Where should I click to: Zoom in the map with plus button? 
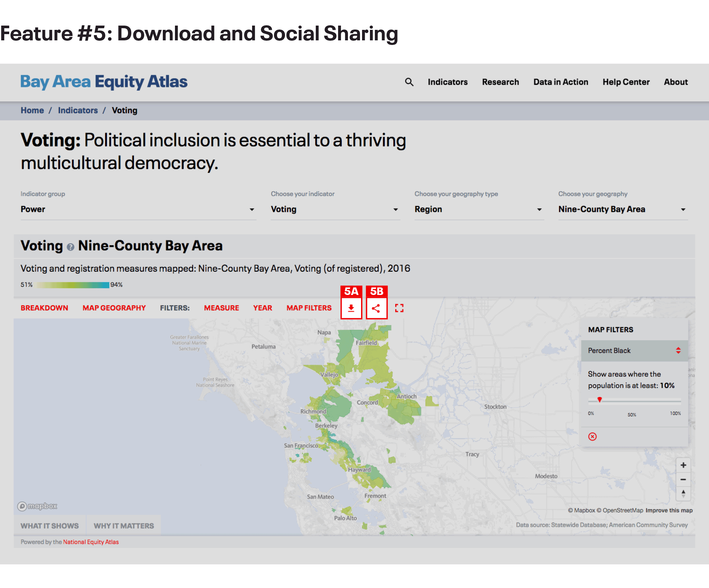[683, 465]
